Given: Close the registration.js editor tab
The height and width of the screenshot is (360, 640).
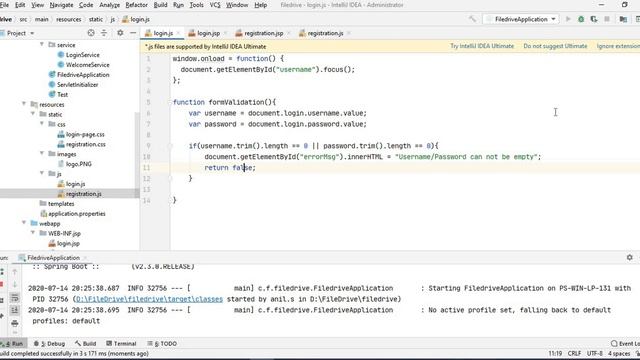Looking at the screenshot, I should click(349, 33).
